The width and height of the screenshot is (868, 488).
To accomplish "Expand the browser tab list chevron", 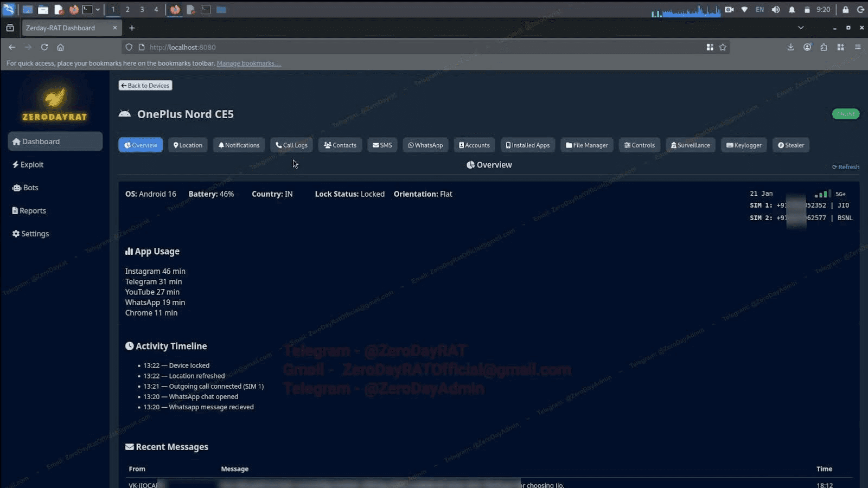I will pyautogui.click(x=801, y=28).
